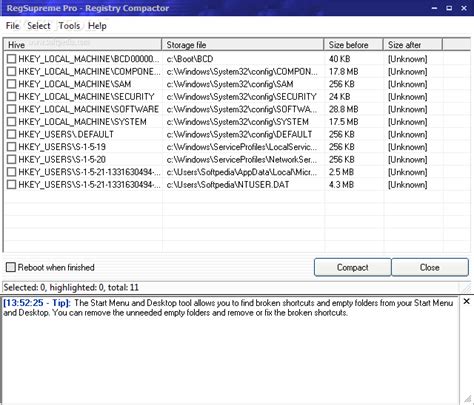Sort by the Hive column header
This screenshot has width=474, height=405.
click(82, 45)
